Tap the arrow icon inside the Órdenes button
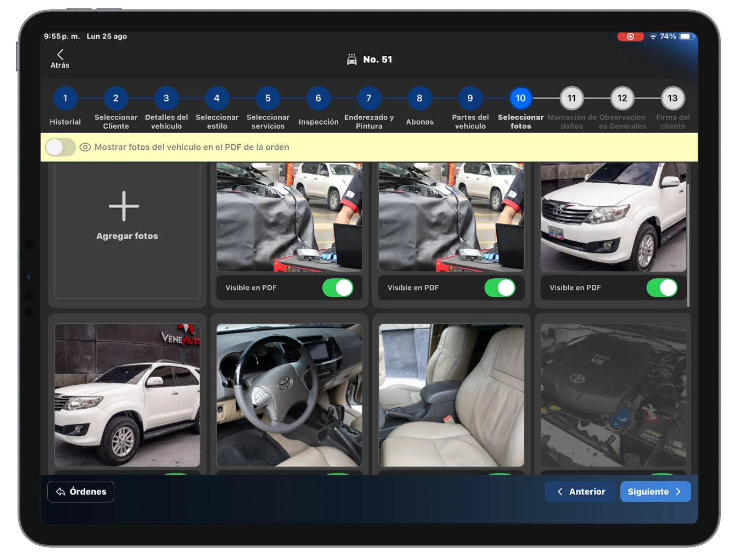The image size is (737, 560). [60, 491]
